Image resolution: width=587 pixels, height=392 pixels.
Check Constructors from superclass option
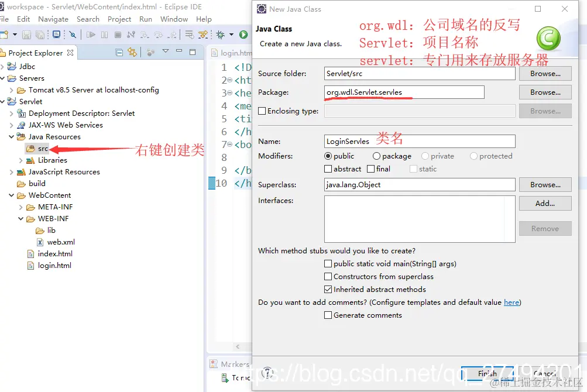pos(328,276)
